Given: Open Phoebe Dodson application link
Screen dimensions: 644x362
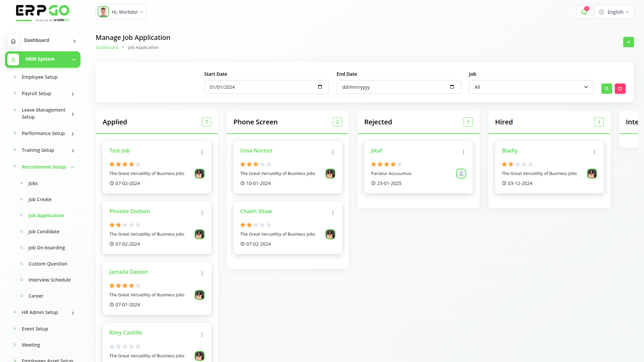Looking at the screenshot, I should (129, 211).
